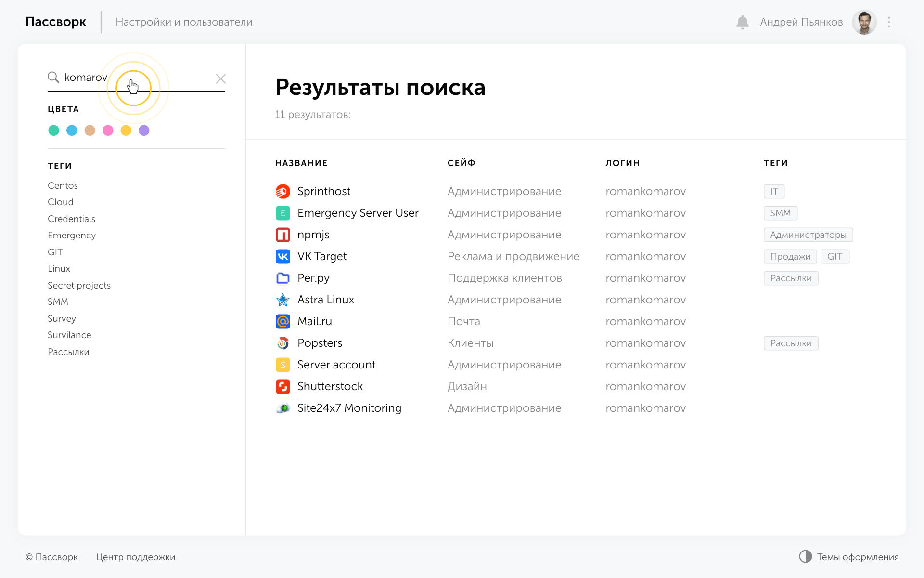The width and height of the screenshot is (924, 578).
Task: Open the Emergency Server User entry
Action: [x=358, y=213]
